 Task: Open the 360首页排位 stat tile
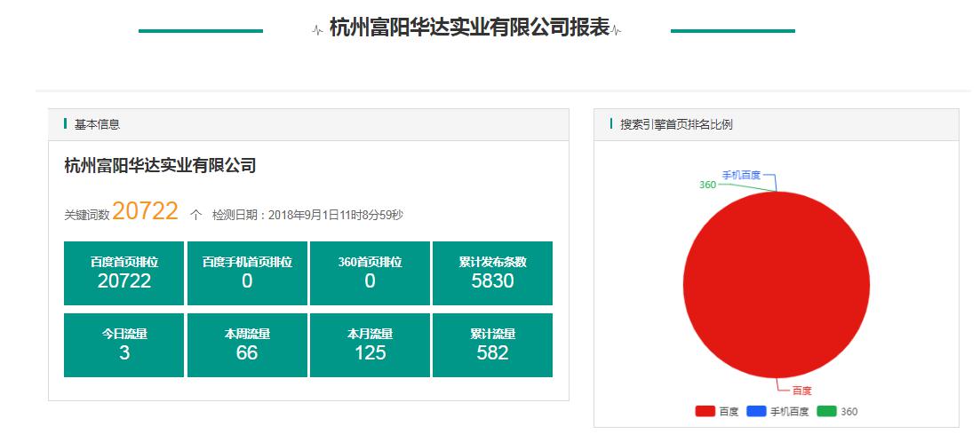[370, 273]
